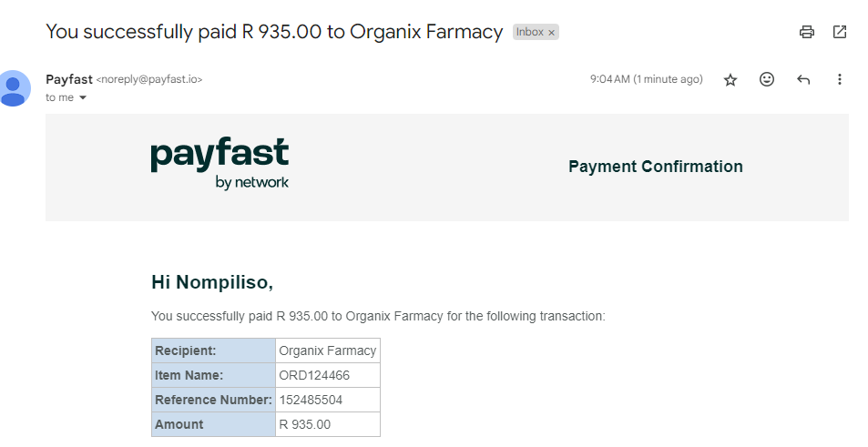868x447 pixels.
Task: Remove the Inbox label with x
Action: pyautogui.click(x=551, y=33)
